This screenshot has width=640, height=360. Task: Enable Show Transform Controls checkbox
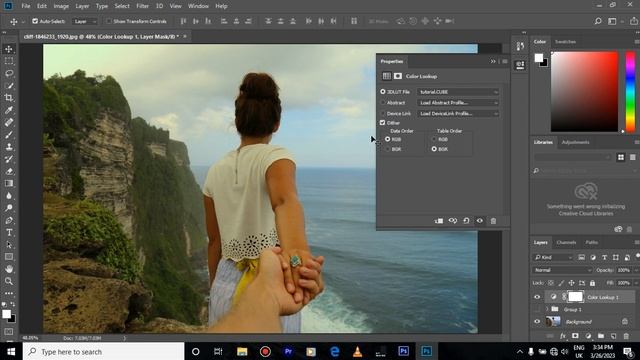109,21
